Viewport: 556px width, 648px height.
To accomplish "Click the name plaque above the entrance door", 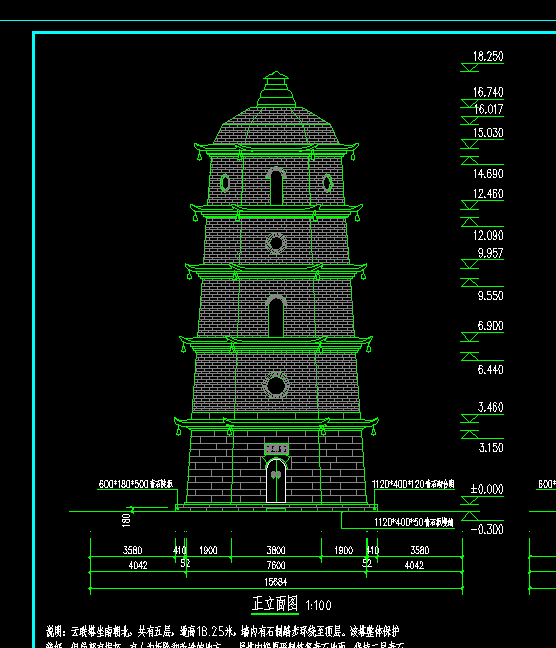I will [x=276, y=449].
